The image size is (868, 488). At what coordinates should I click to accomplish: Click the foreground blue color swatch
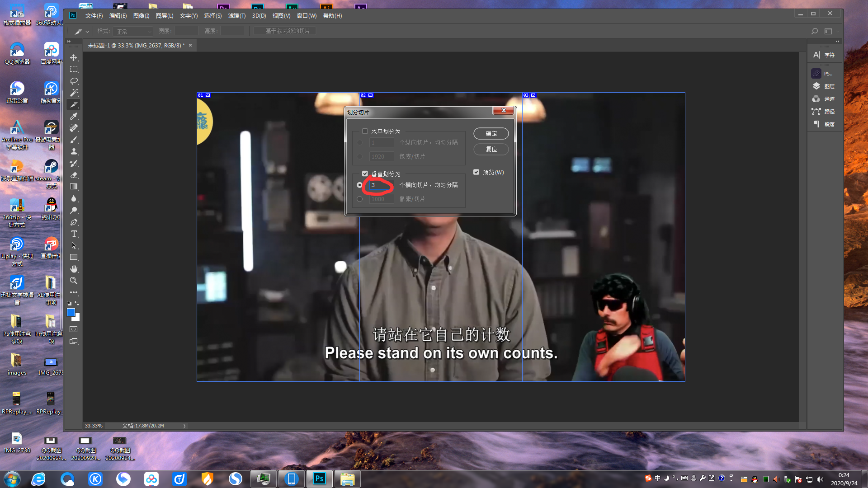71,312
